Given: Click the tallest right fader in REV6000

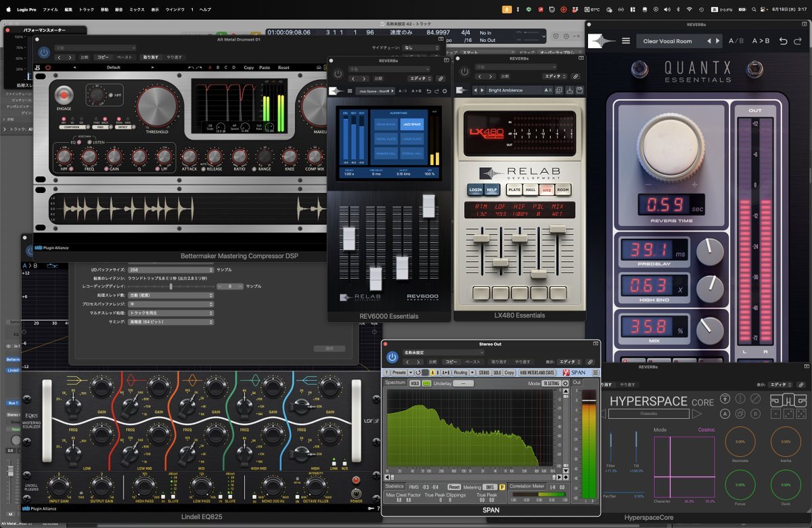Looking at the screenshot, I should point(428,206).
